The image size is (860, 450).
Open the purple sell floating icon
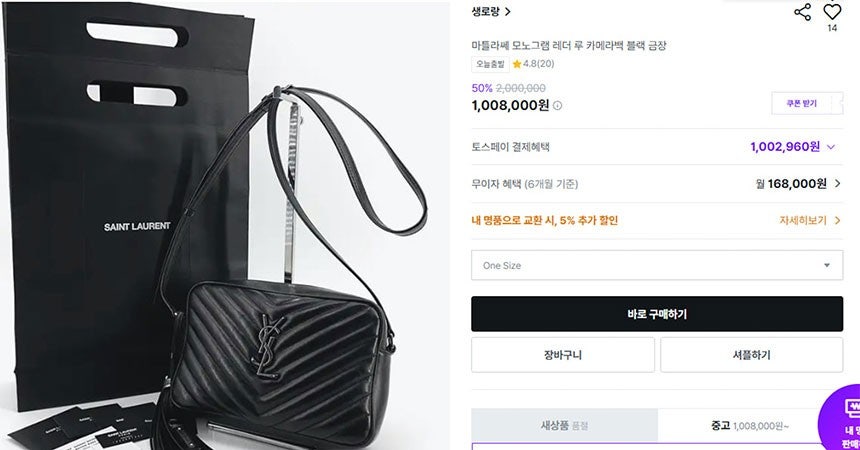pyautogui.click(x=840, y=418)
